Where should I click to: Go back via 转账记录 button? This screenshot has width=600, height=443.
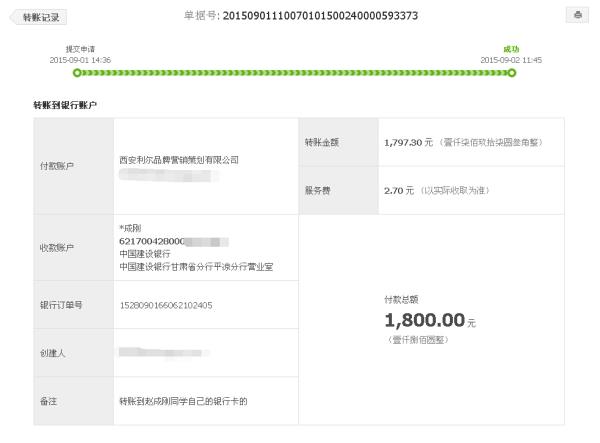click(39, 17)
